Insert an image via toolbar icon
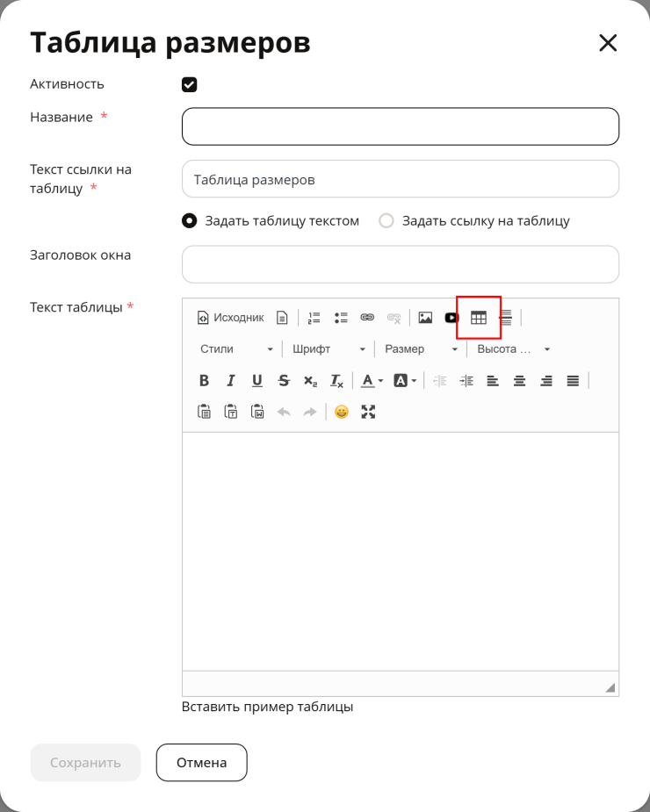This screenshot has width=650, height=812. tap(425, 318)
